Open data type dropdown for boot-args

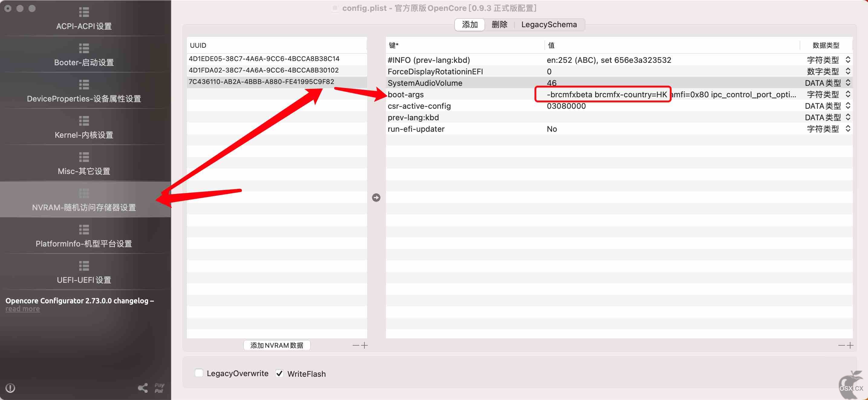[x=848, y=94]
